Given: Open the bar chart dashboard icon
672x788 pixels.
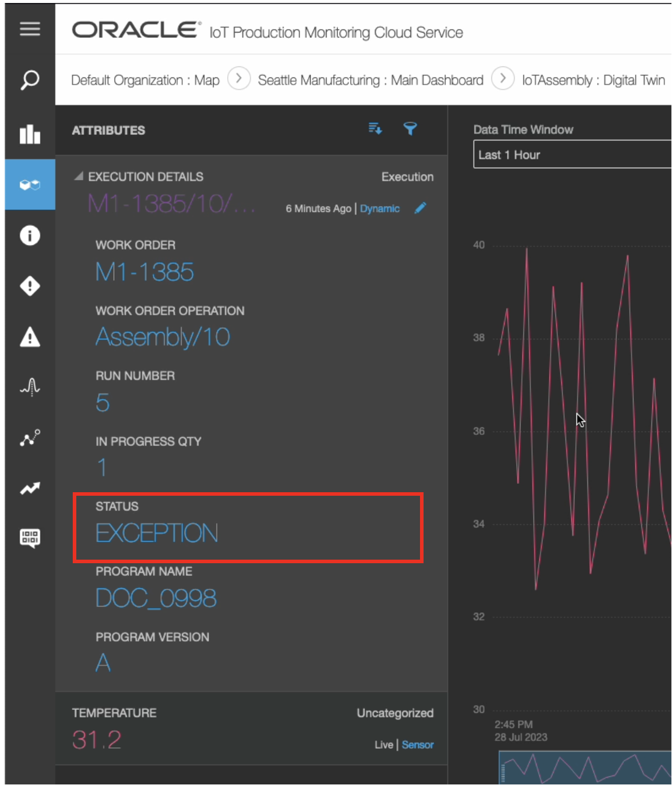Looking at the screenshot, I should tap(30, 134).
